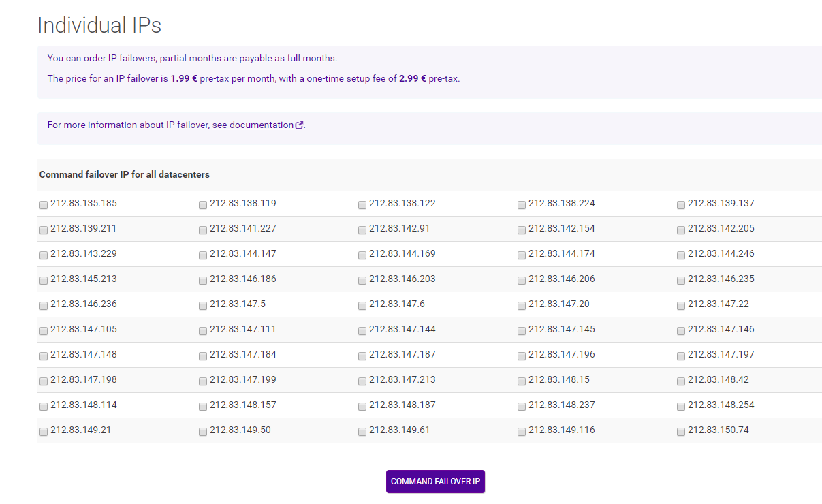
Task: Click the 1.99 € price text
Action: click(184, 78)
